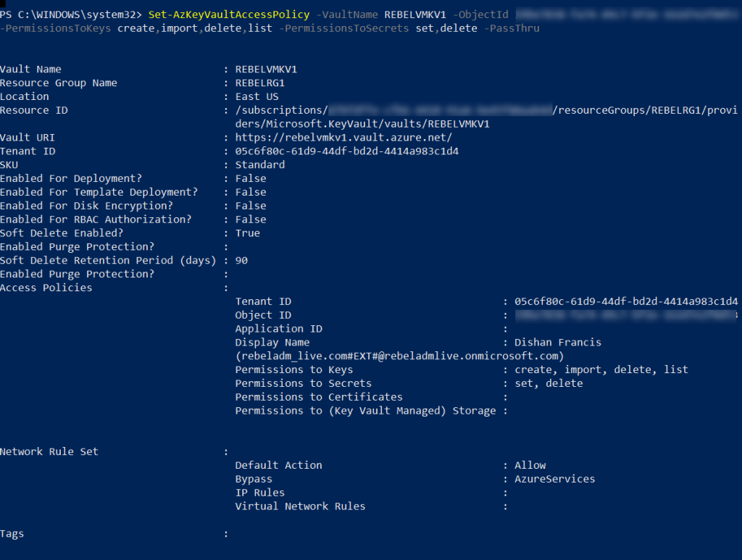Viewport: 742px width, 560px height.
Task: Click the Tags label at the bottom
Action: click(12, 534)
